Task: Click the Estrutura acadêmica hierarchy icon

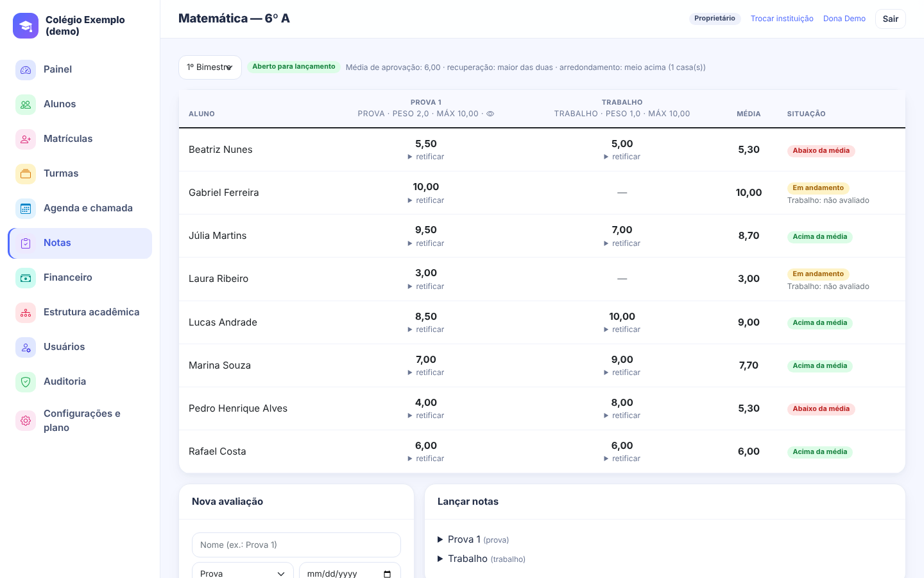Action: [x=26, y=312]
